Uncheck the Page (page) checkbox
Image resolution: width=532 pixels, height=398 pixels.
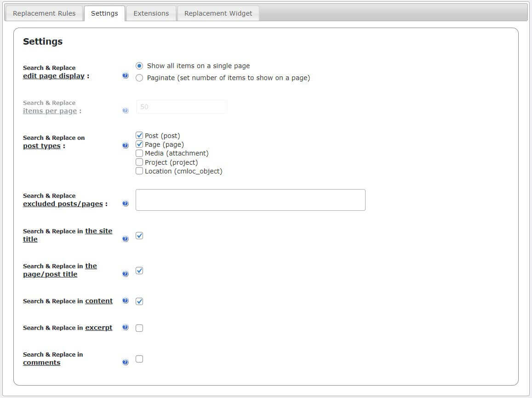coord(139,144)
